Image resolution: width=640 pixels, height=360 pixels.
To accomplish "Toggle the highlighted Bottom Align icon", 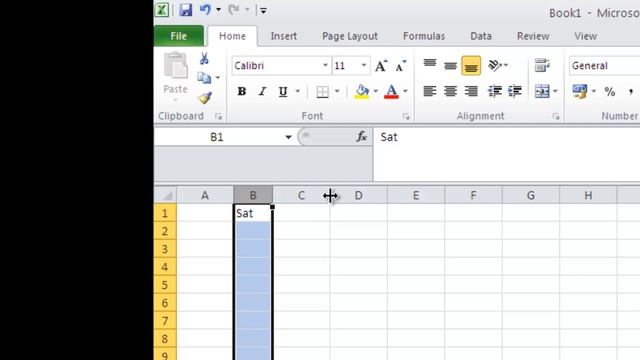I will coord(471,65).
